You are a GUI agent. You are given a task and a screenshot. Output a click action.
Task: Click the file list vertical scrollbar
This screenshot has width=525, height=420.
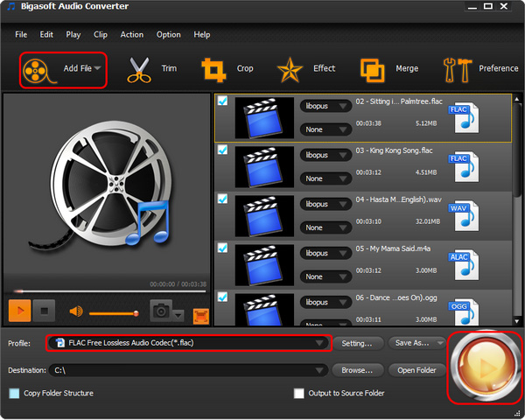516,210
